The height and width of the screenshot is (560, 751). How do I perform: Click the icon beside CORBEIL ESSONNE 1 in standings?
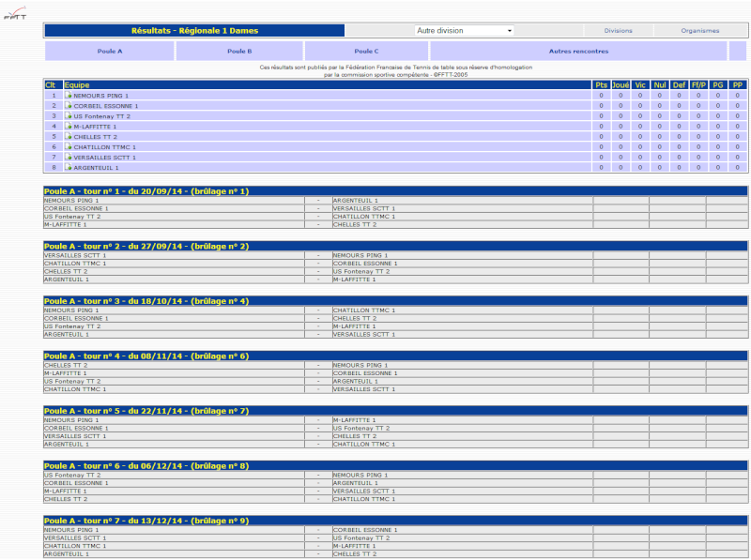pyautogui.click(x=68, y=106)
